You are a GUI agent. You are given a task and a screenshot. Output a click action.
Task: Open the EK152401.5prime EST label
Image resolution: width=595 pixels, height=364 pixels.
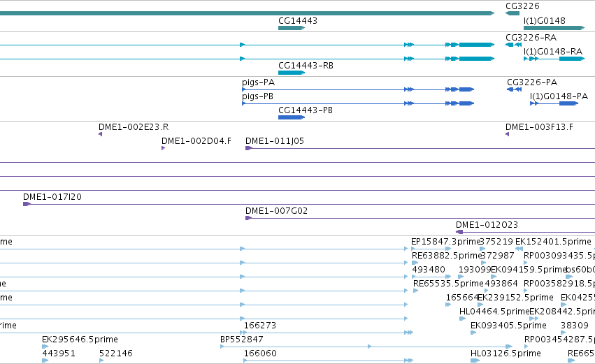pyautogui.click(x=553, y=242)
